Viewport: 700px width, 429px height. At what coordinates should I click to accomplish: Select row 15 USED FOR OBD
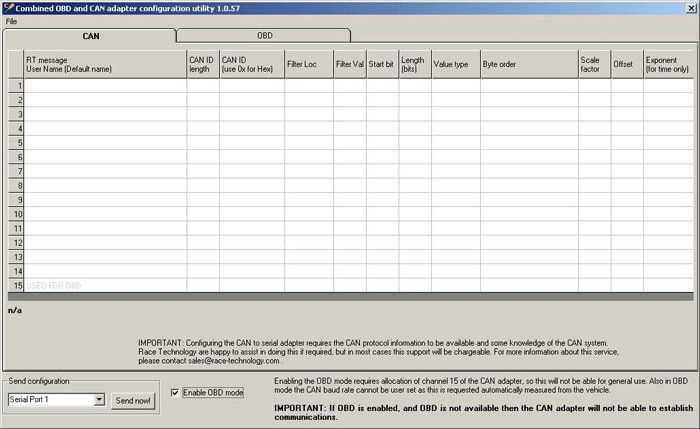(105, 285)
